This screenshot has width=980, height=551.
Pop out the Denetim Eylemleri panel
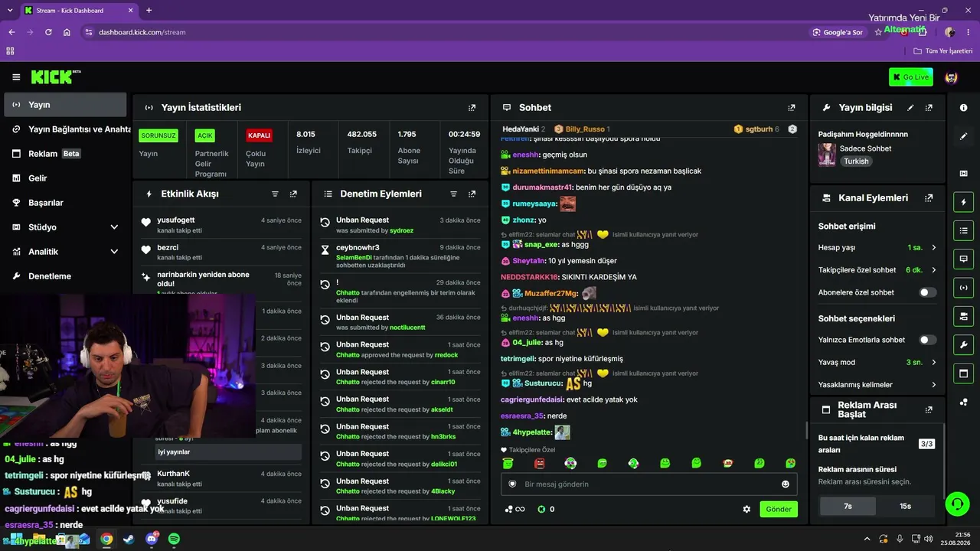tap(472, 194)
